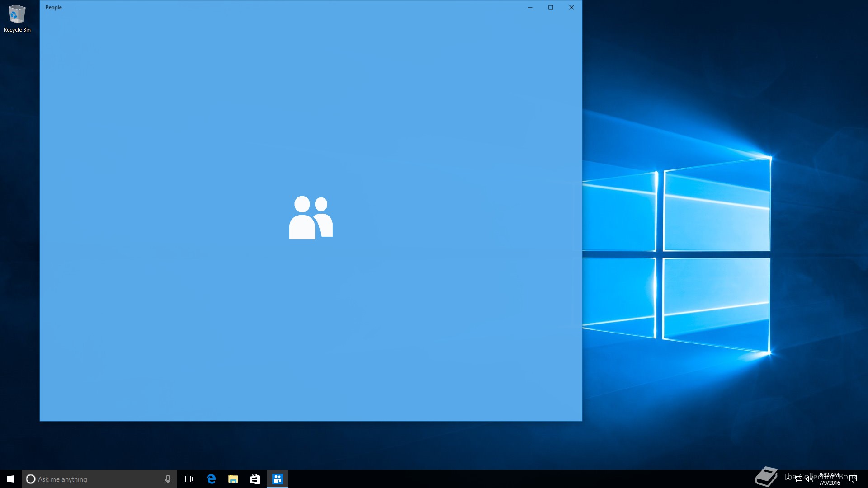This screenshot has height=488, width=868.
Task: Open the Action Center notifications icon
Action: (x=853, y=479)
